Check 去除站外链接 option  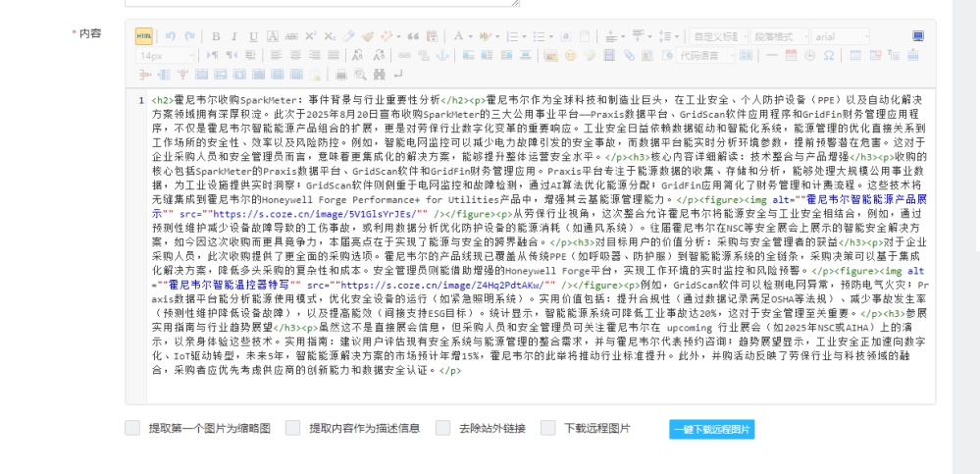pyautogui.click(x=443, y=428)
